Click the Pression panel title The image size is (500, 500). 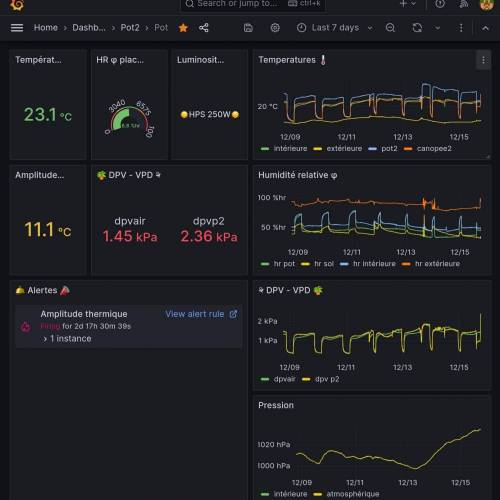click(x=276, y=405)
